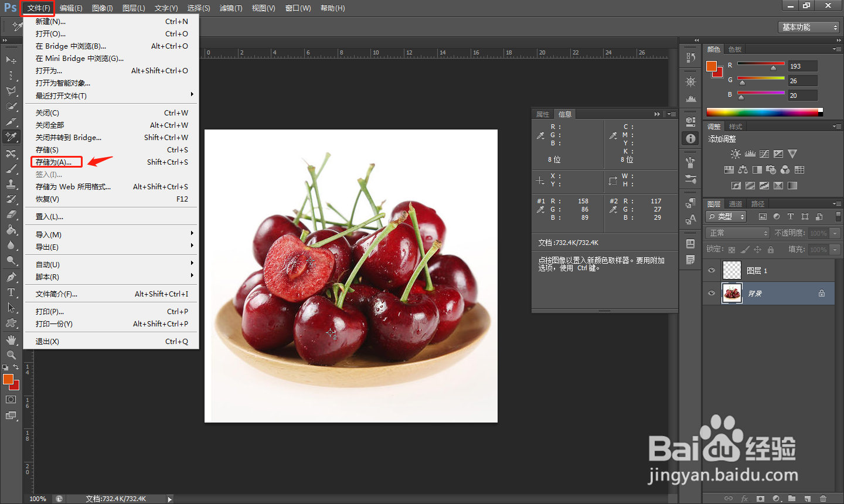
Task: Select the Eraser tool
Action: tap(11, 214)
